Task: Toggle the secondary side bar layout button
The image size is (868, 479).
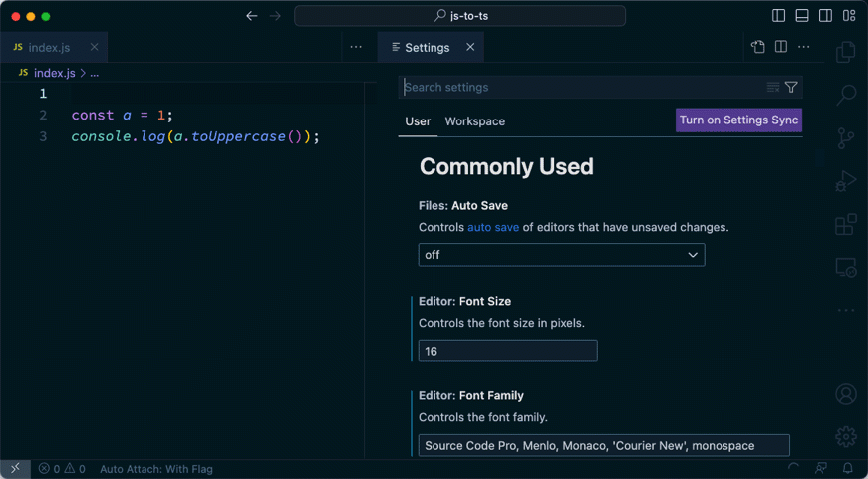Action: pyautogui.click(x=826, y=16)
